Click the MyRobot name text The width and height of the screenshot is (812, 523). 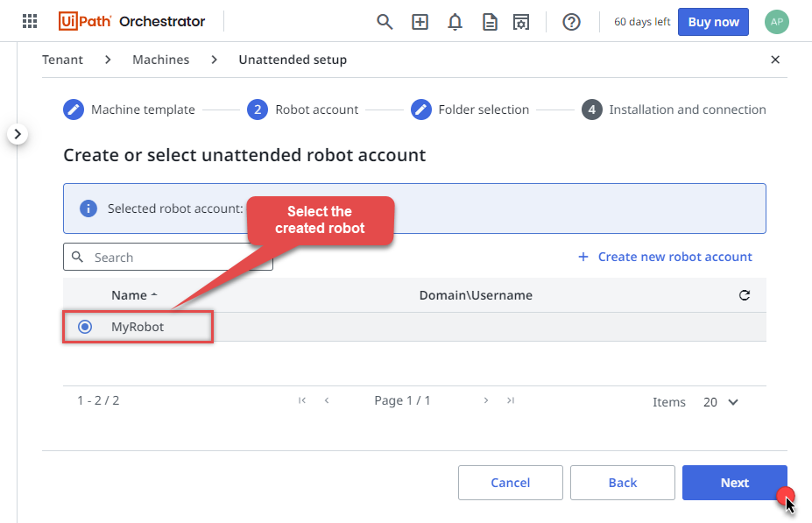point(138,327)
